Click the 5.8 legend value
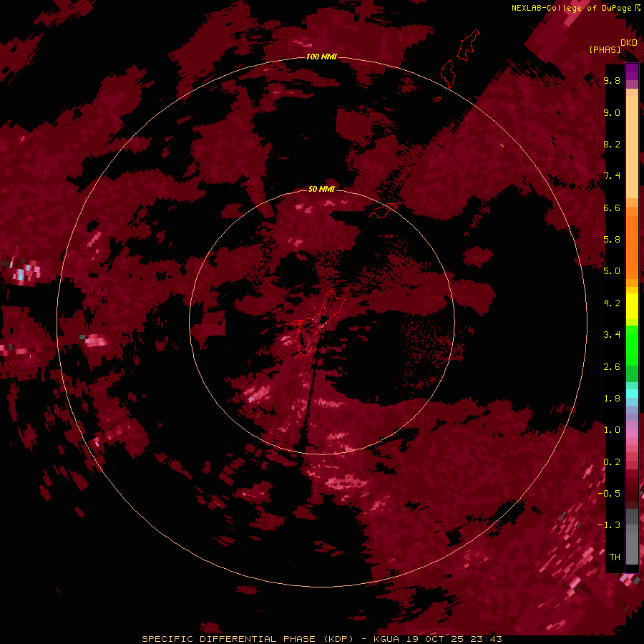Image resolution: width=644 pixels, height=644 pixels. coord(612,240)
